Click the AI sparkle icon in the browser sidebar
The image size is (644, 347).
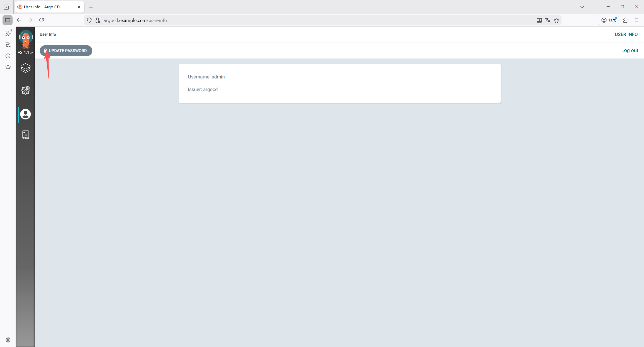pos(8,34)
